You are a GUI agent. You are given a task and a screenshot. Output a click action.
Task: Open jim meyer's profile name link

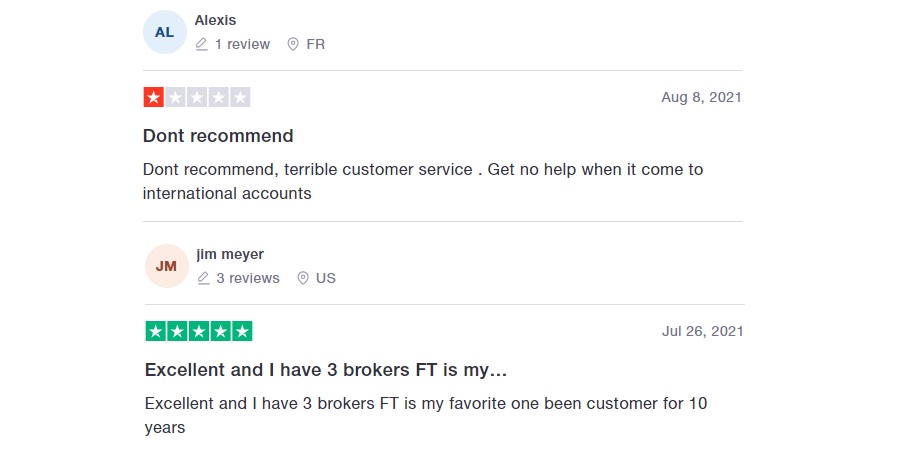point(230,254)
